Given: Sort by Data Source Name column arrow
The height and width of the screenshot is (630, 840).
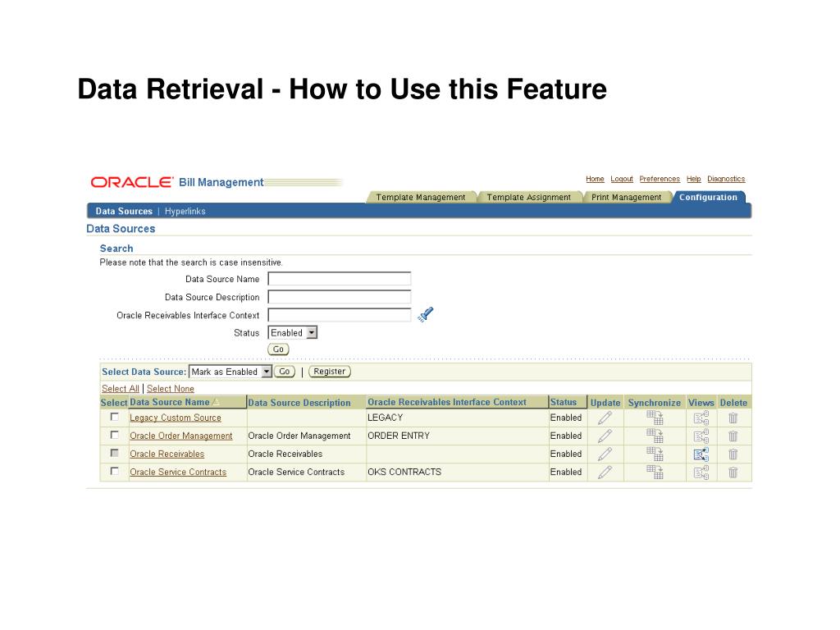Looking at the screenshot, I should [x=216, y=402].
